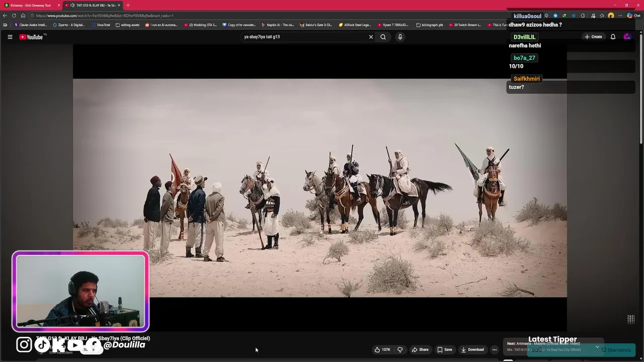Mute the tab via speaker icon

coord(72,5)
